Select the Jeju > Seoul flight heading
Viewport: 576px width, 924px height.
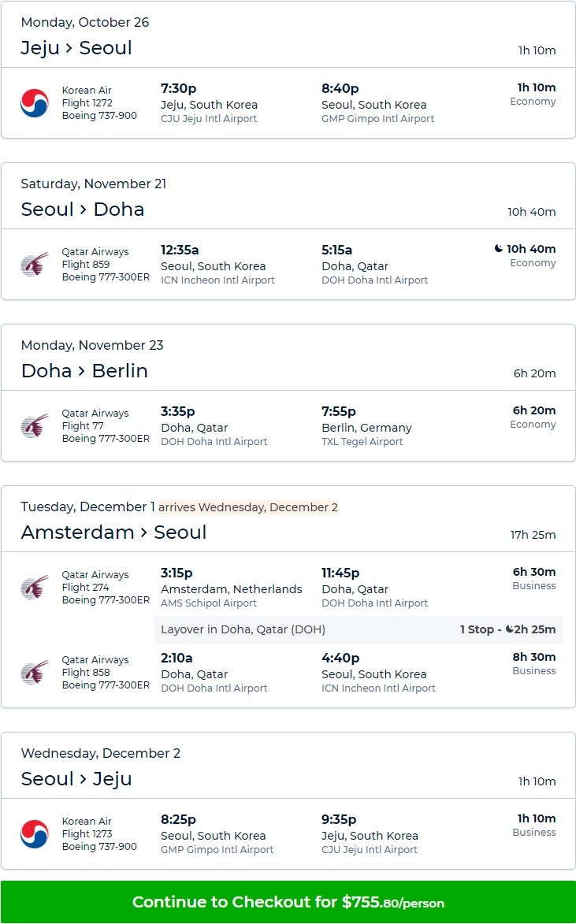(76, 48)
